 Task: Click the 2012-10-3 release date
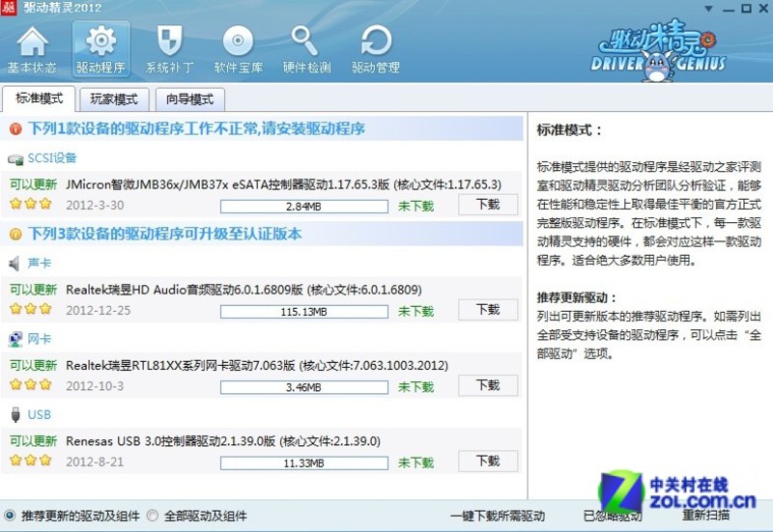click(x=95, y=386)
